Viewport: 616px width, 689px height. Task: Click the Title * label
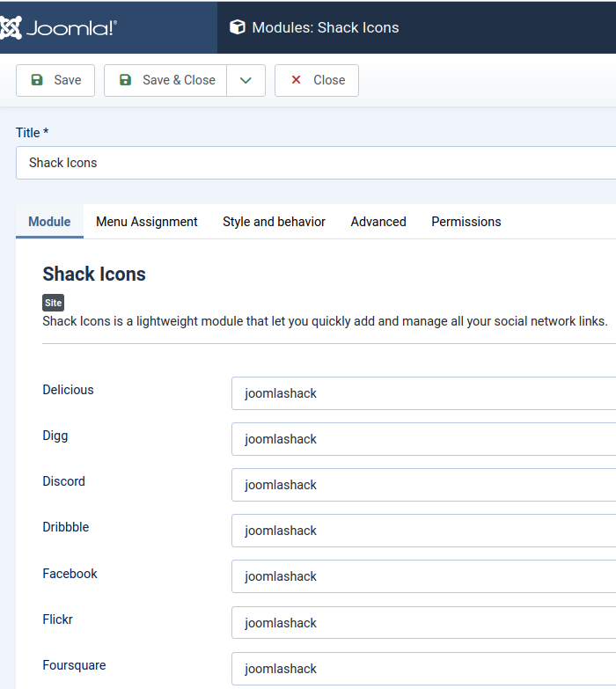(x=32, y=132)
